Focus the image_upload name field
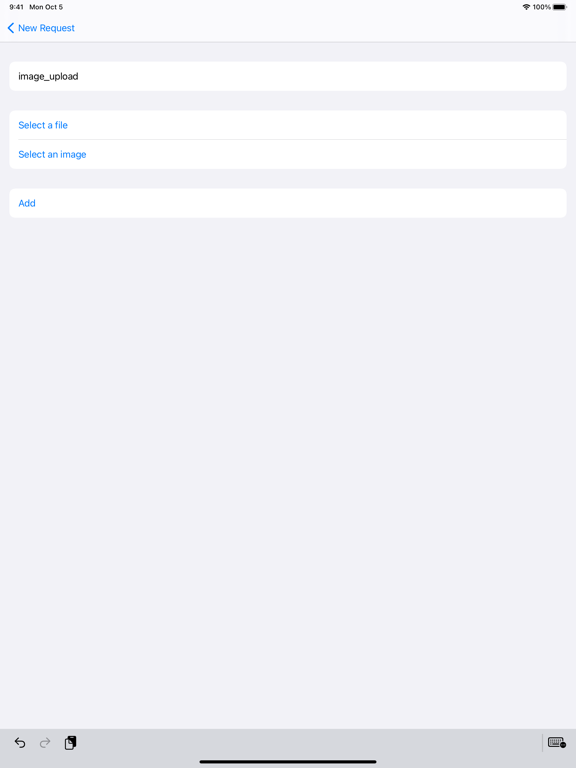Image resolution: width=576 pixels, height=768 pixels. 288,76
